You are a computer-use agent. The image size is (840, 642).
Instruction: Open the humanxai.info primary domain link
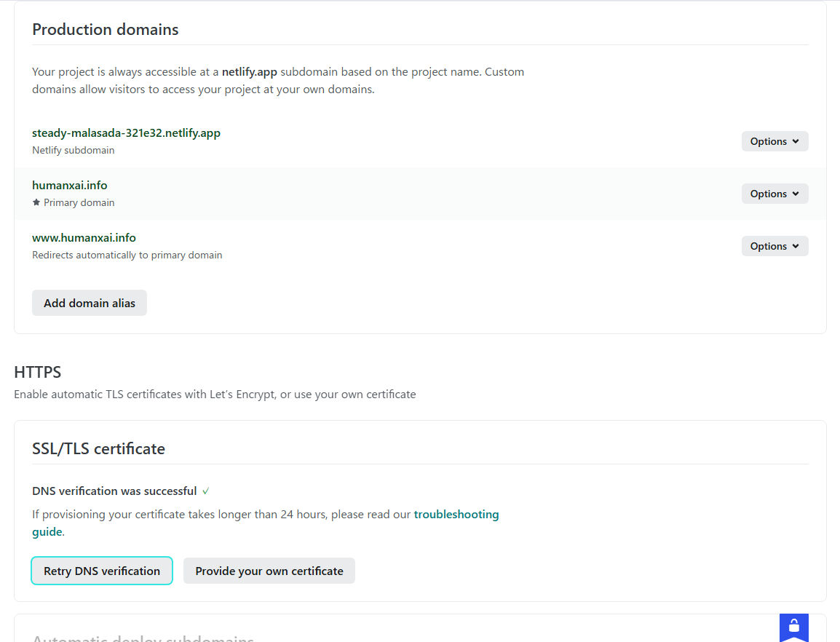click(x=70, y=186)
